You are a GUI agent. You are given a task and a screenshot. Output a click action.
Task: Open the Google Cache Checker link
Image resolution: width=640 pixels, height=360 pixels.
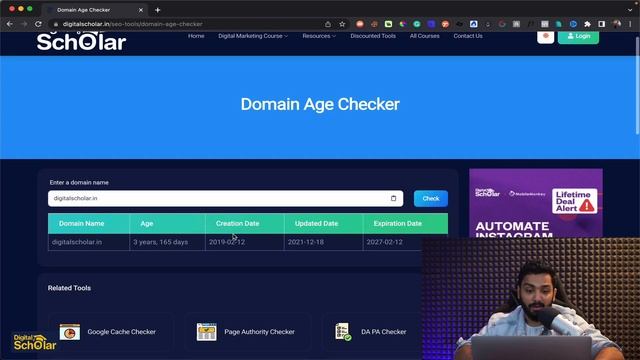(122, 332)
